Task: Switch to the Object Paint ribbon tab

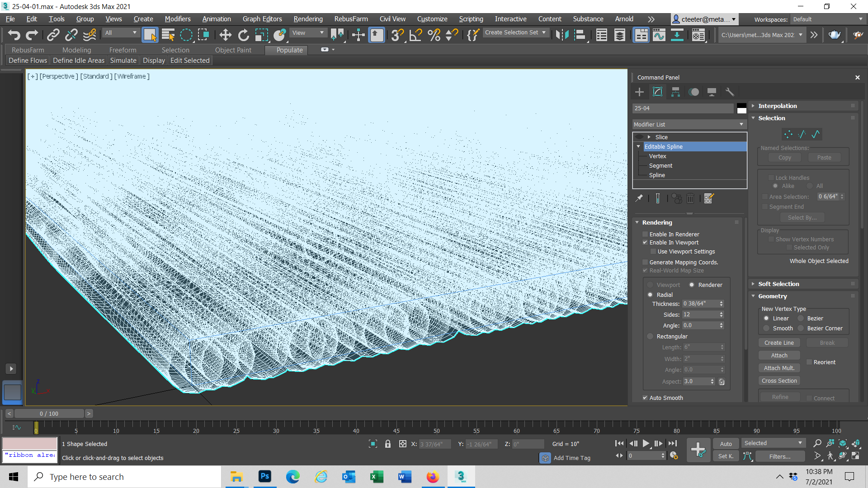Action: tap(233, 50)
